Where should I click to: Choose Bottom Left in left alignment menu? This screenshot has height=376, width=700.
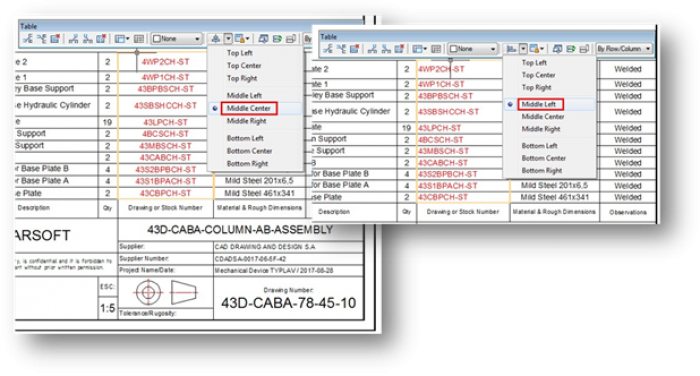tap(245, 138)
